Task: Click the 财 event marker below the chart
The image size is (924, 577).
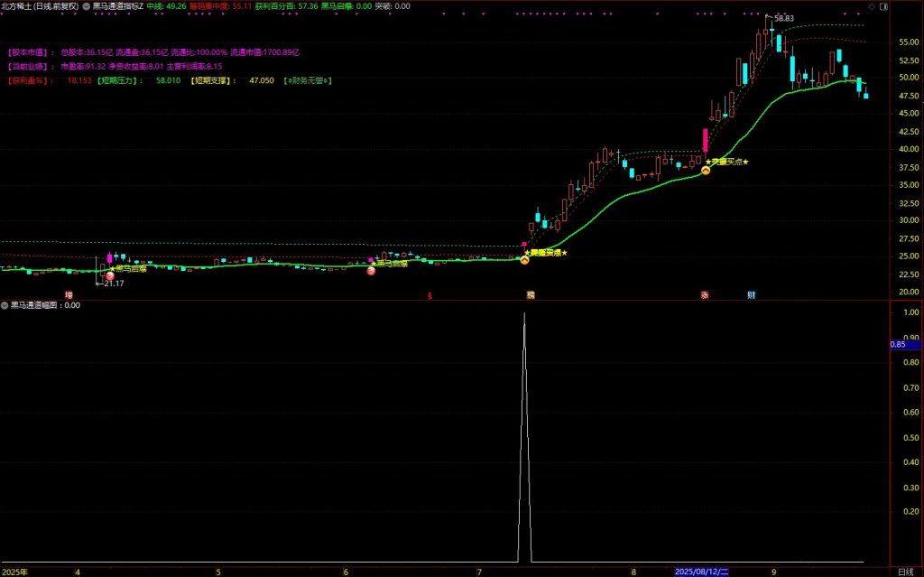Action: point(751,294)
